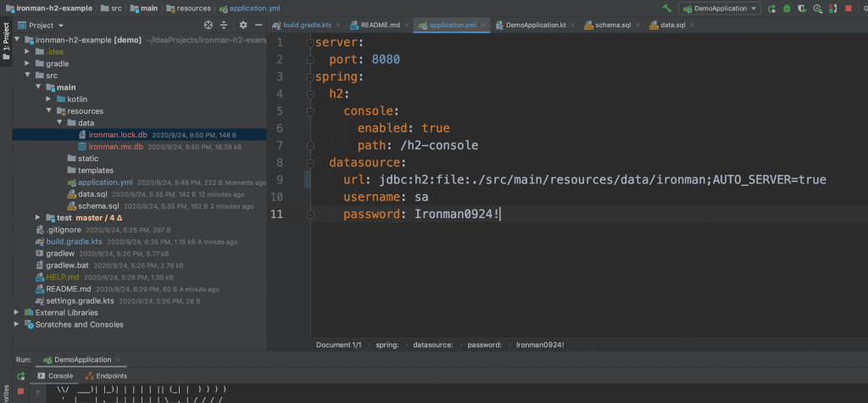The image size is (868, 403).
Task: Close the README.md tab
Action: 406,25
